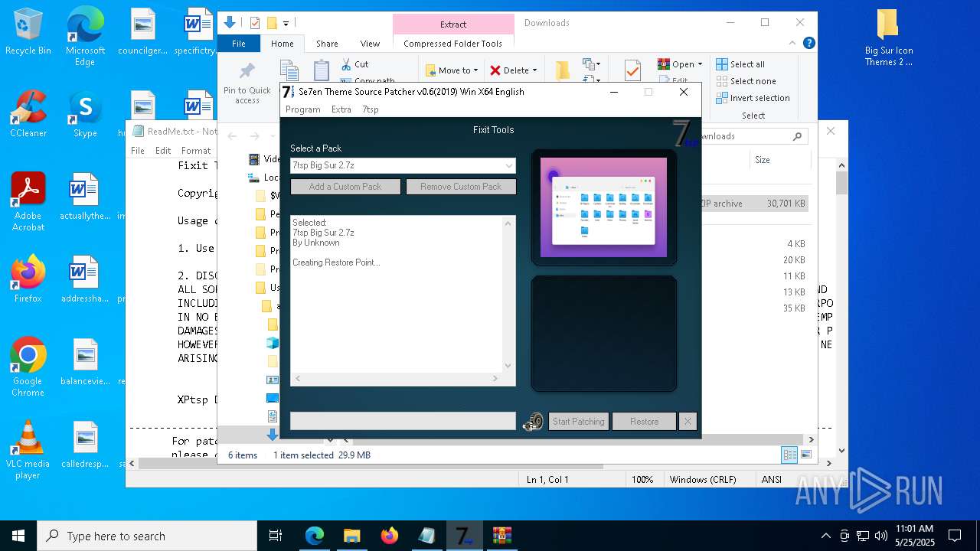Click Remove Custom Pack button

[461, 187]
